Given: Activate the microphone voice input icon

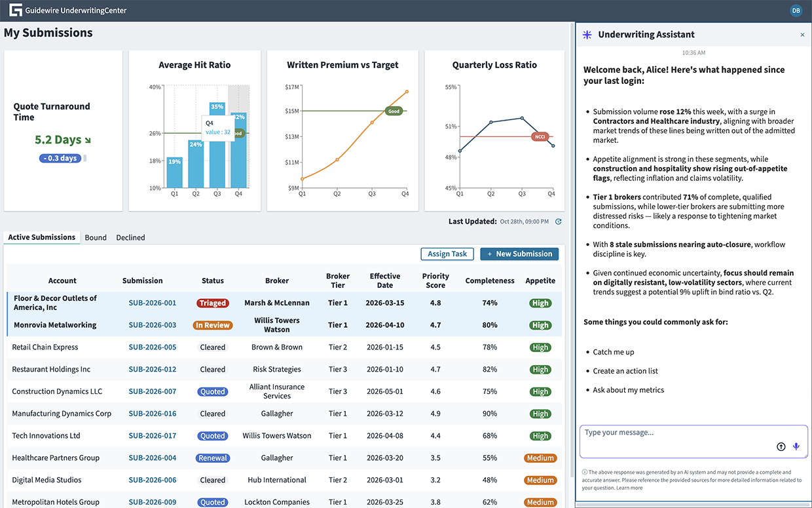Looking at the screenshot, I should tap(796, 446).
